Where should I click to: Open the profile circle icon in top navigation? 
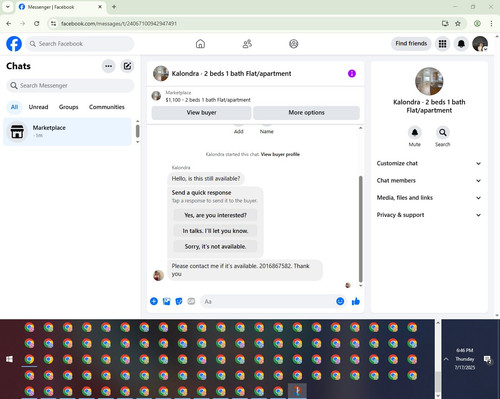point(294,44)
